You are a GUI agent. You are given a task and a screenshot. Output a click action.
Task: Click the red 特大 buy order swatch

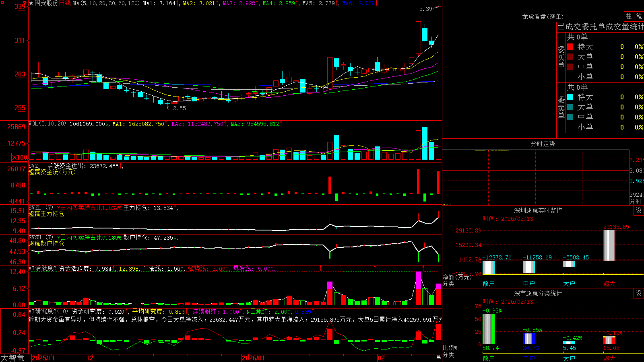[570, 47]
